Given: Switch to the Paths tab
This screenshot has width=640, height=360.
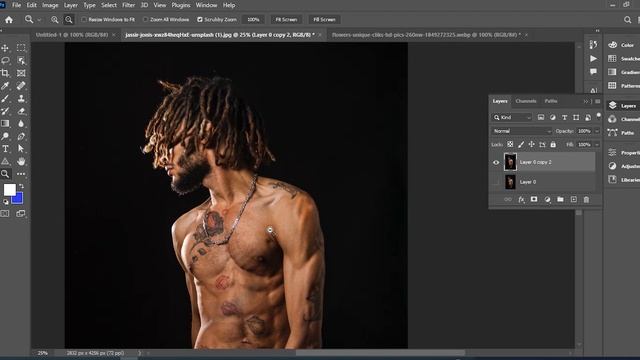Looking at the screenshot, I should point(551,101).
